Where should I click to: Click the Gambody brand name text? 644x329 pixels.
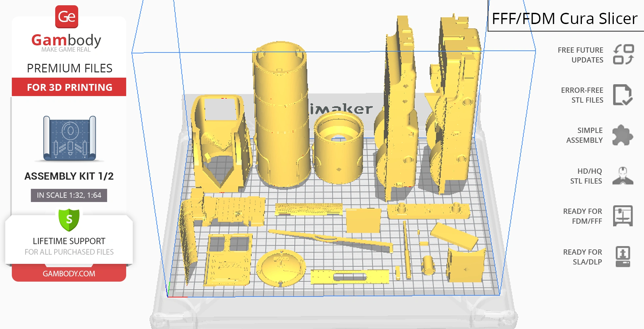(x=66, y=40)
